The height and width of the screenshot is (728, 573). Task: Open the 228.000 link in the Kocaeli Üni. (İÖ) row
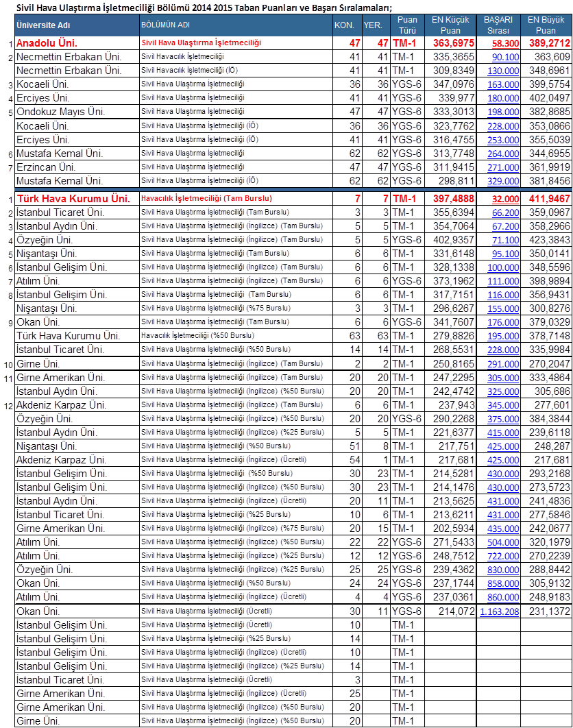click(503, 126)
